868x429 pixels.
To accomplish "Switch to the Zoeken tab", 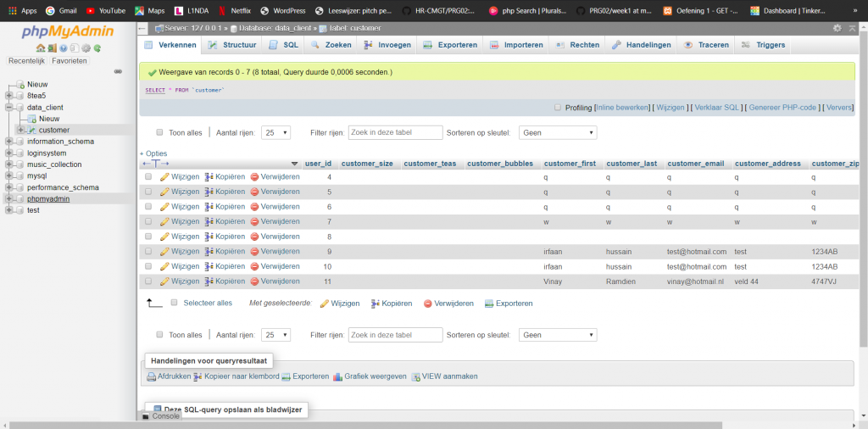I will coord(331,45).
